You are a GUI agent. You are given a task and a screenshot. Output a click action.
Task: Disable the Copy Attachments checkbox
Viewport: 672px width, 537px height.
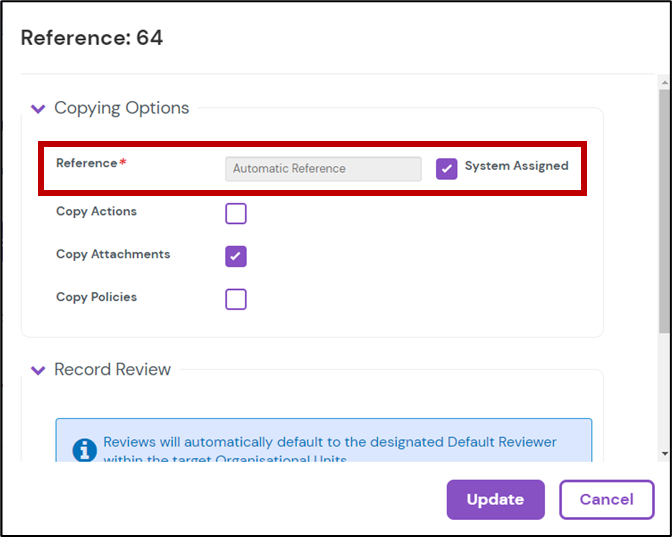click(x=236, y=256)
